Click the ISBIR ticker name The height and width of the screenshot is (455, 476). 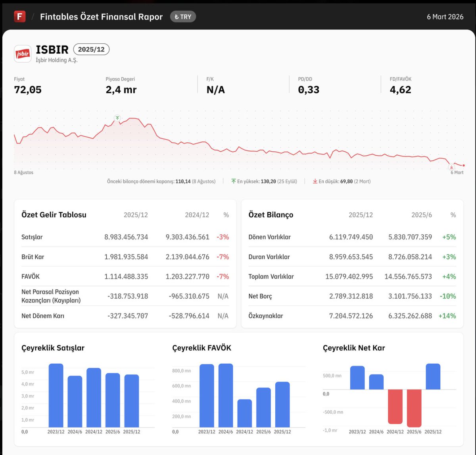click(52, 50)
